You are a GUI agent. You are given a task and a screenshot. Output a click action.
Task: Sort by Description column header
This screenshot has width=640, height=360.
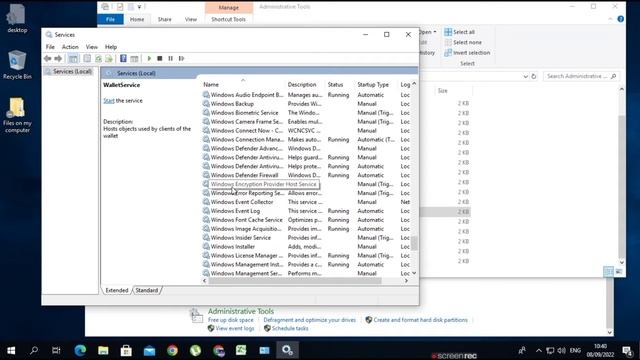302,84
